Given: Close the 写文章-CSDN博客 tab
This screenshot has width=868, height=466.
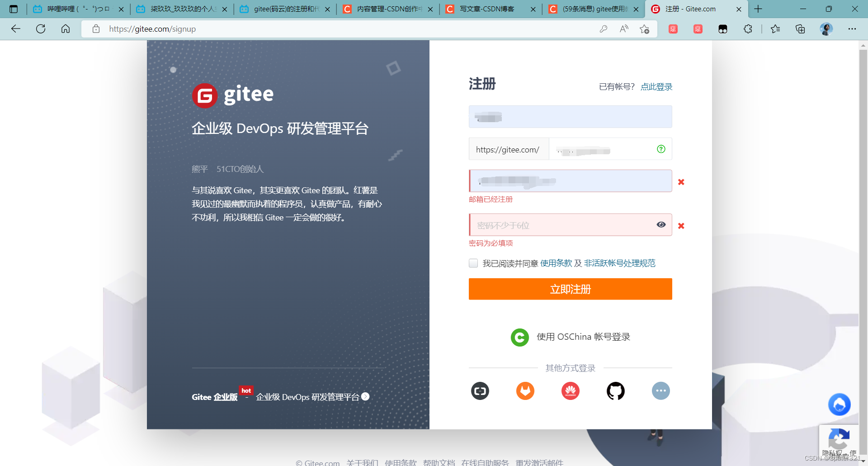Looking at the screenshot, I should tap(533, 9).
